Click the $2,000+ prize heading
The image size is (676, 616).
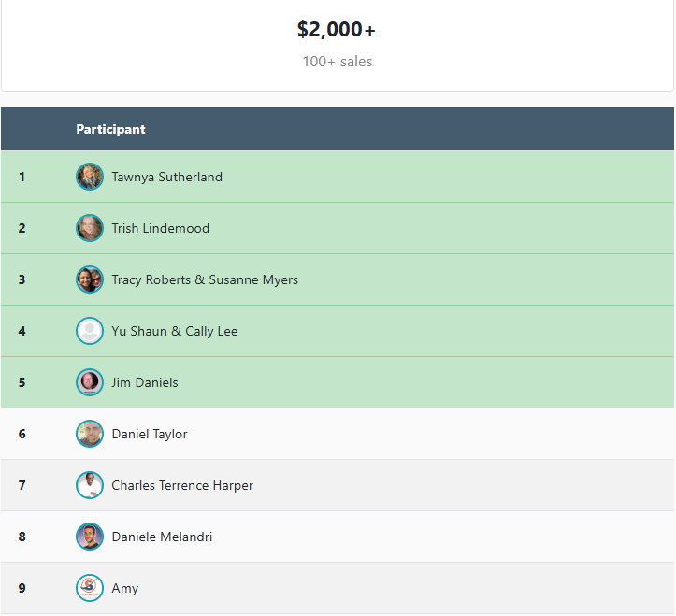(337, 30)
